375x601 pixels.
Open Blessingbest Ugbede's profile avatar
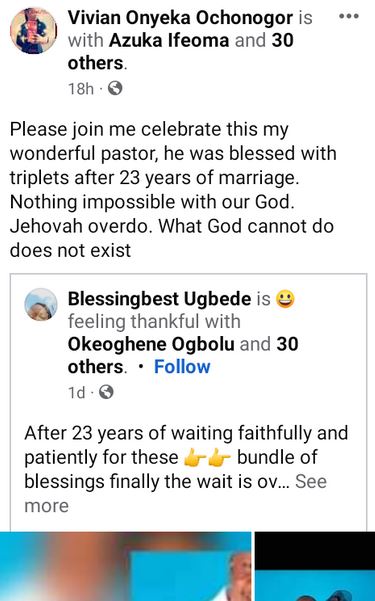pos(41,304)
